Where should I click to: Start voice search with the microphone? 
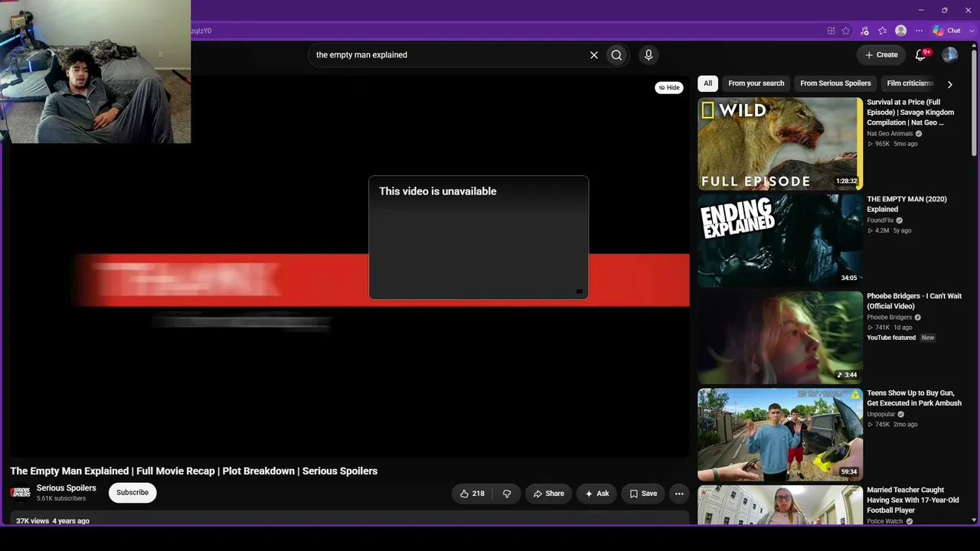(x=648, y=55)
